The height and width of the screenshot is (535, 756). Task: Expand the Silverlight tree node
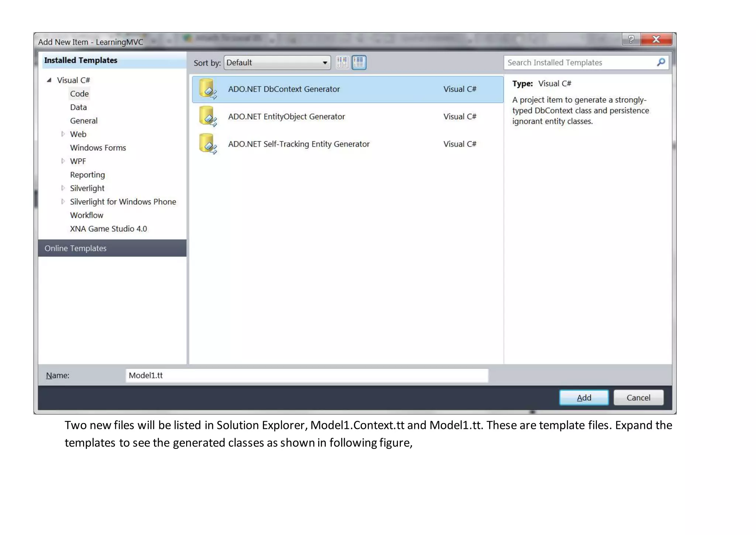[x=63, y=188]
